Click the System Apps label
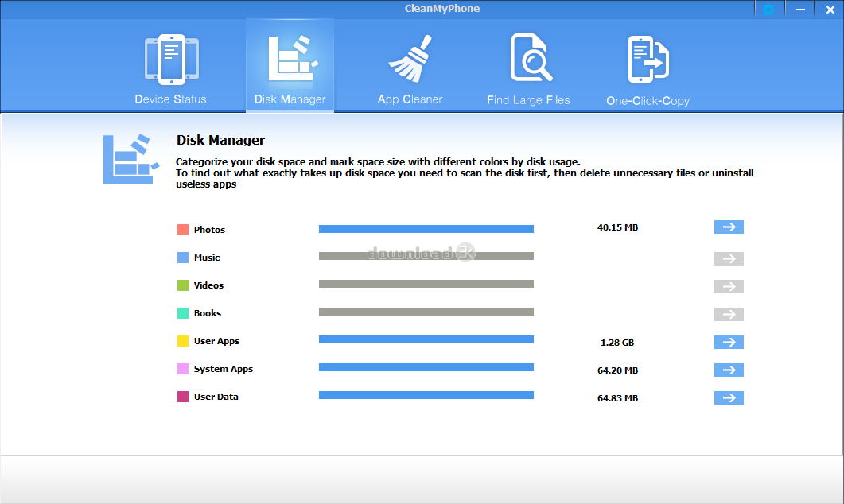Screen dimensions: 844x504 coord(223,369)
